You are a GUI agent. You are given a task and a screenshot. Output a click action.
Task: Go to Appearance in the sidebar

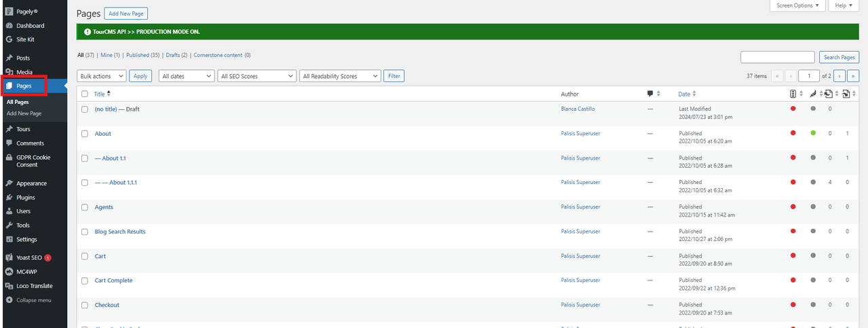(31, 183)
